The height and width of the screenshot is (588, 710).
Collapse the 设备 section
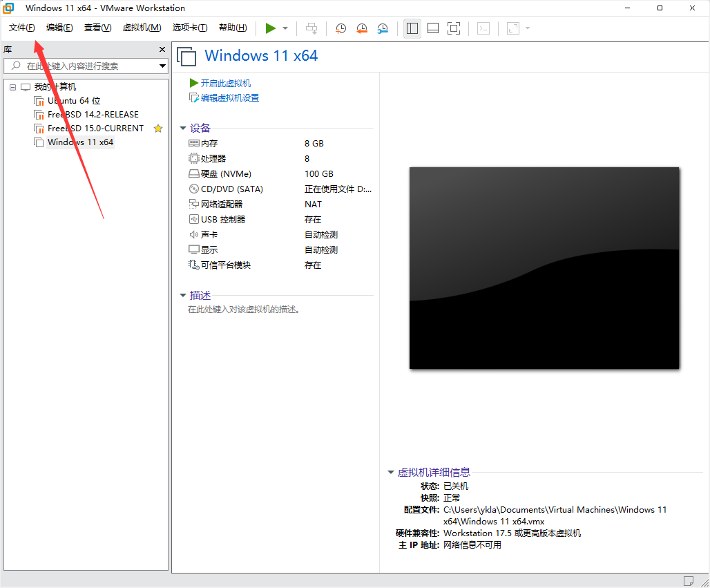click(x=183, y=129)
